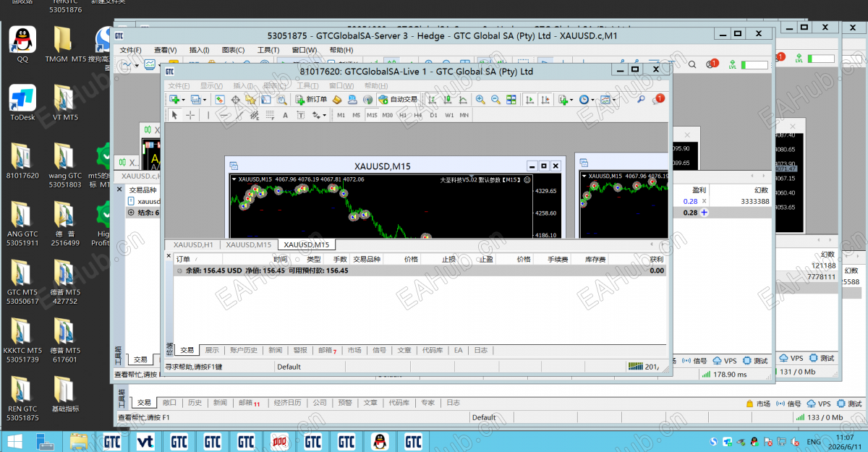
Task: Open the indicators list dropdown
Action: [x=572, y=99]
